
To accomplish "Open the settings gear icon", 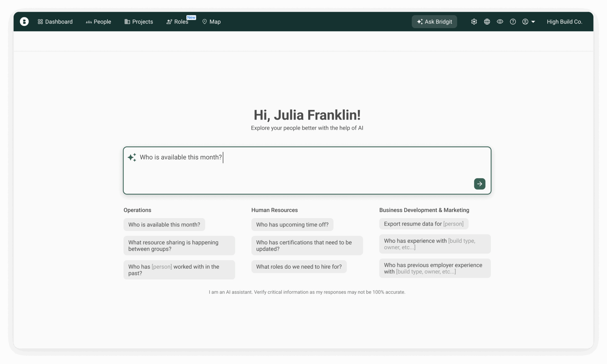I will click(474, 22).
